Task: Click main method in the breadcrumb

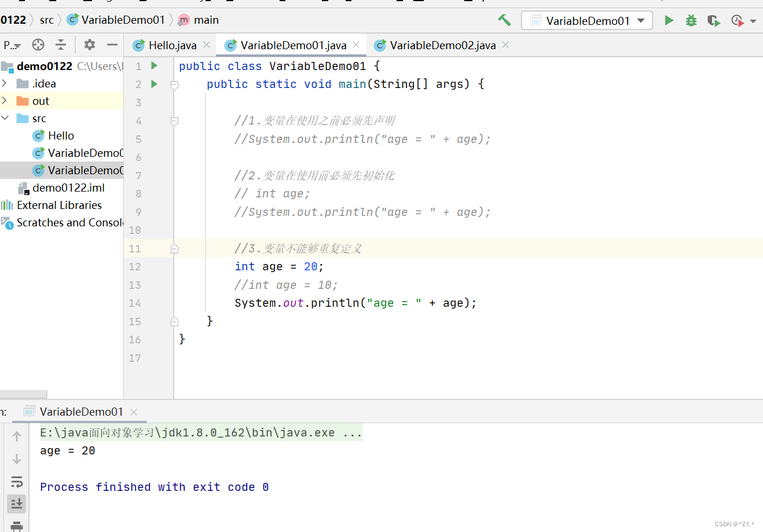Action: pyautogui.click(x=199, y=20)
